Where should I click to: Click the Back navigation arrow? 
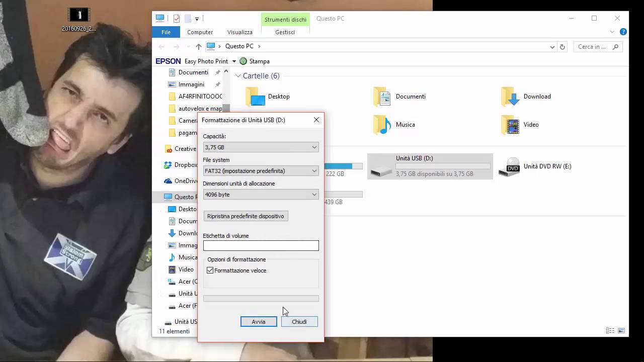coord(162,46)
